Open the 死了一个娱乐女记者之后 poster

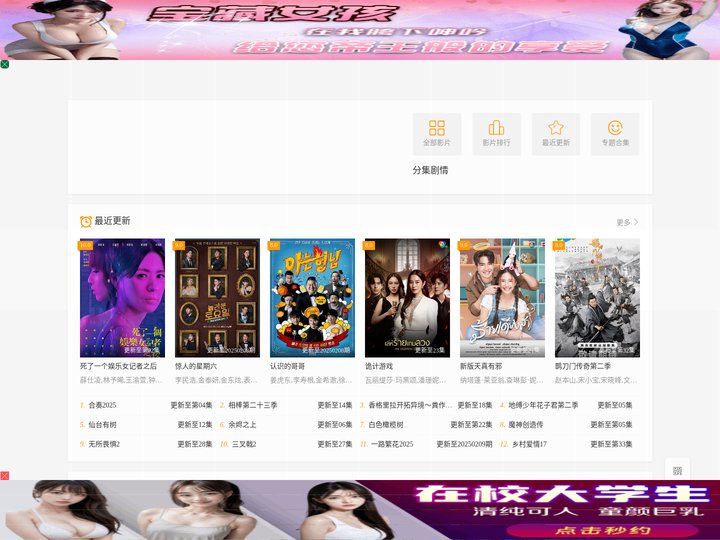(x=122, y=297)
